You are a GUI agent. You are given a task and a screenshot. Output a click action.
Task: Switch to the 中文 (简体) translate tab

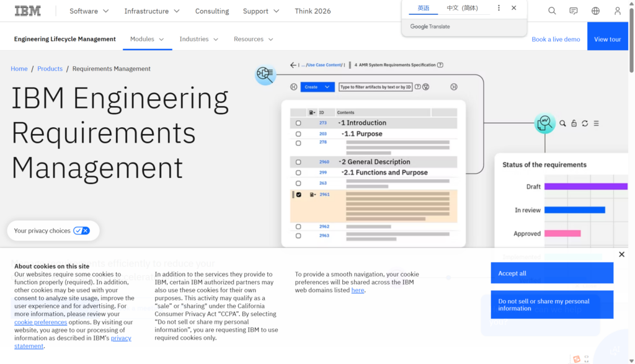462,8
